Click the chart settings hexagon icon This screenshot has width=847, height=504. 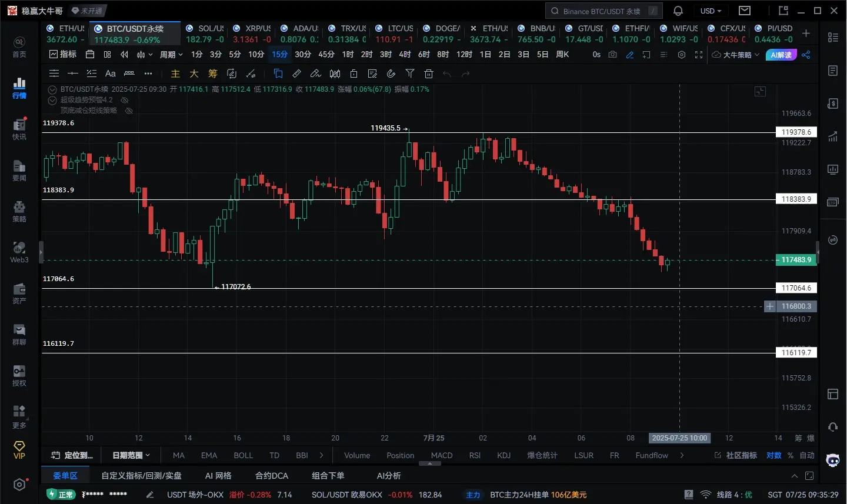(x=682, y=55)
